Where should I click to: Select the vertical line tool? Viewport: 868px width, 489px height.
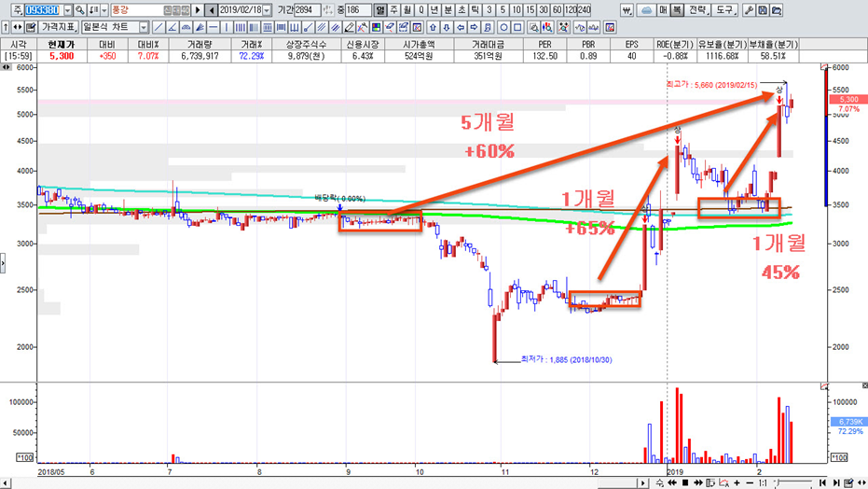pos(227,26)
